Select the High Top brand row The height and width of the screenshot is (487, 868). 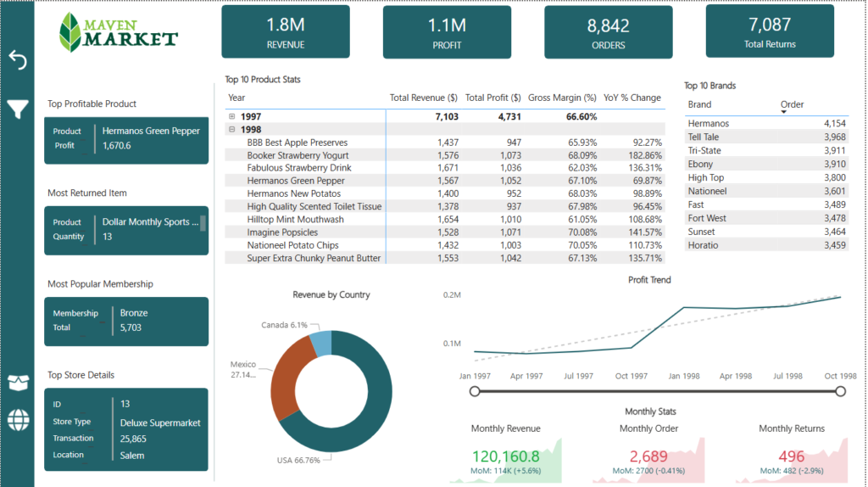(766, 177)
